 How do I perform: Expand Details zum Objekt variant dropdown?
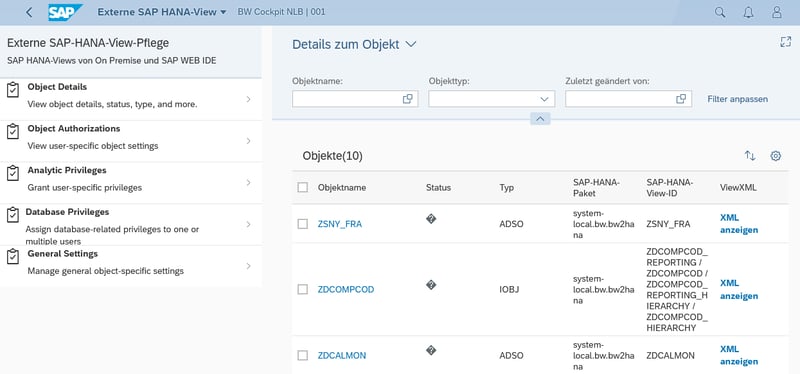coord(411,44)
